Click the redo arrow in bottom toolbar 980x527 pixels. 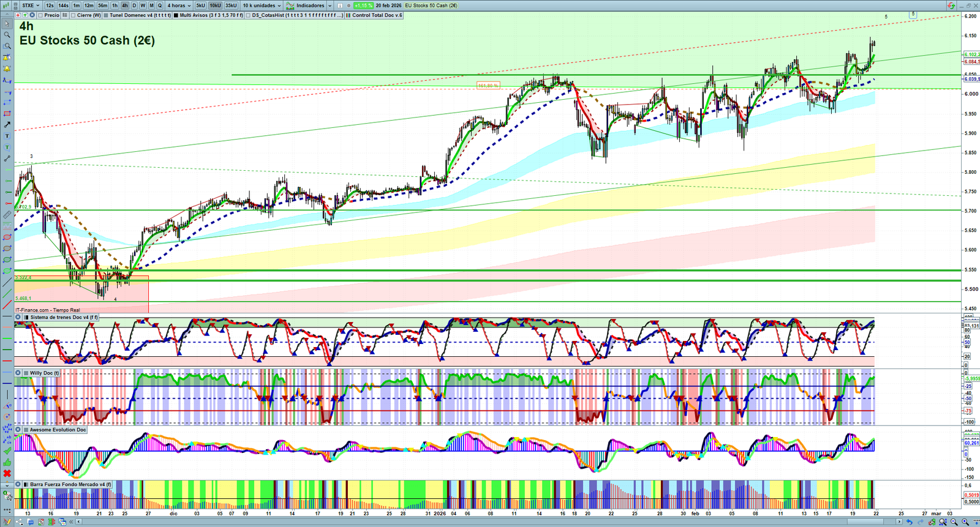tap(920, 522)
